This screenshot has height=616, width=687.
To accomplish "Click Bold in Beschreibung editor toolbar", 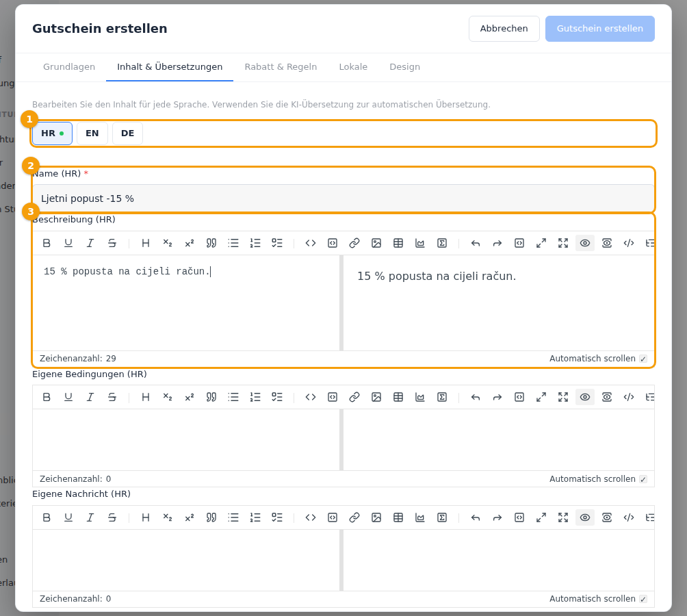I will coord(47,243).
